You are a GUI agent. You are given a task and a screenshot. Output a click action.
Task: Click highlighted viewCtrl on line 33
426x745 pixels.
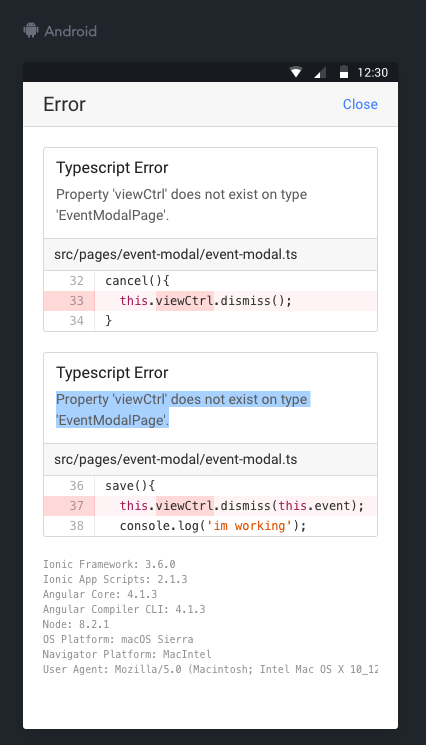click(x=185, y=301)
